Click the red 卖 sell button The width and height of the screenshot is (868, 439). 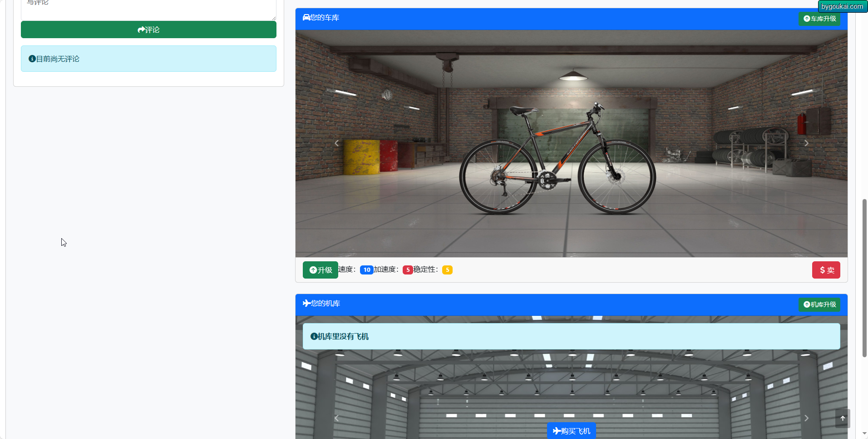pyautogui.click(x=826, y=270)
